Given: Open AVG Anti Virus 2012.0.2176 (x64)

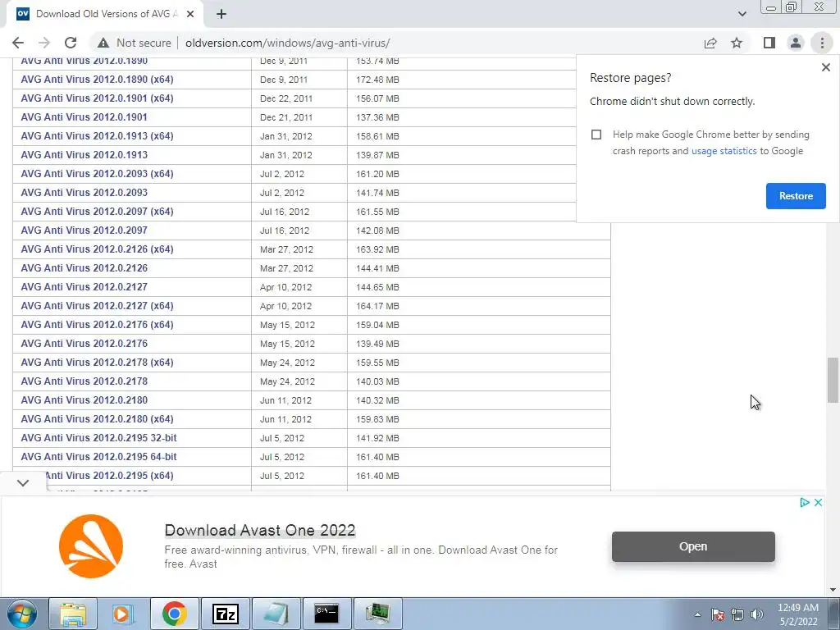Looking at the screenshot, I should 97,325.
